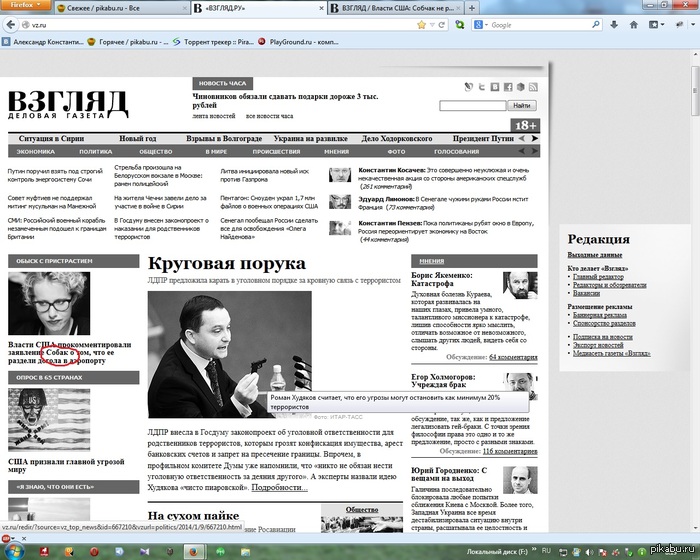Open the ПОЛИТИКА section in site menu

[95, 151]
